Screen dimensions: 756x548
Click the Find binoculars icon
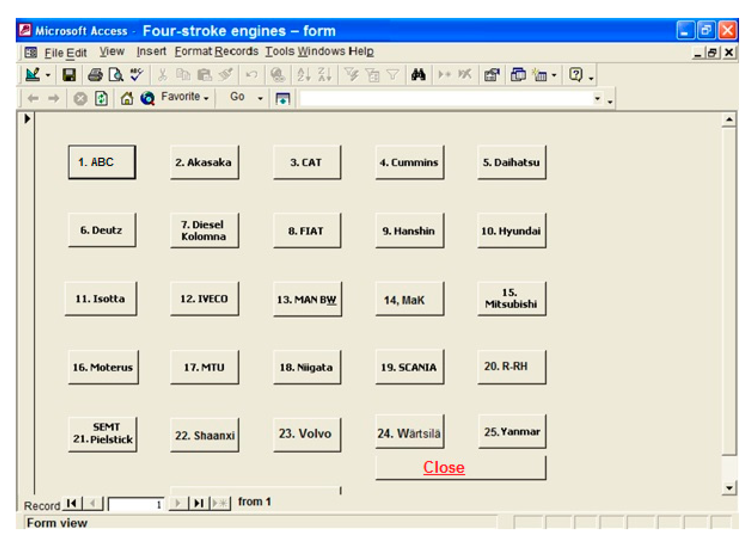pos(418,74)
